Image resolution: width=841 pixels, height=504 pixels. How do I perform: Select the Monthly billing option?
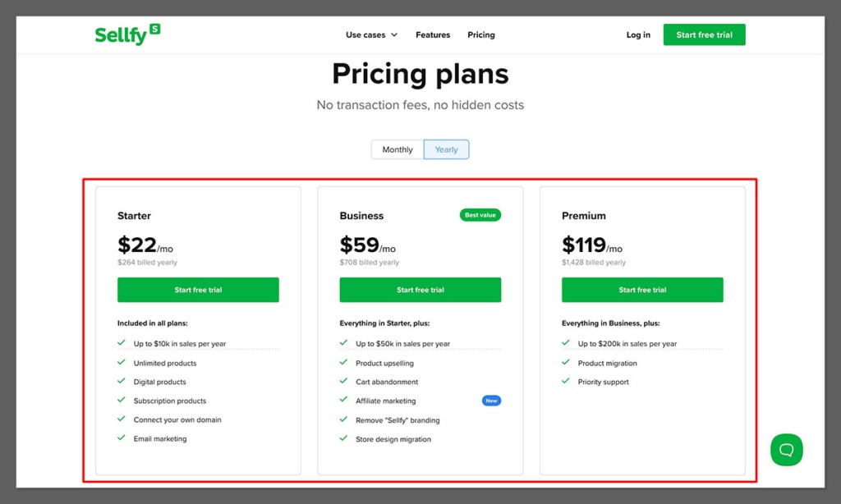pyautogui.click(x=397, y=149)
